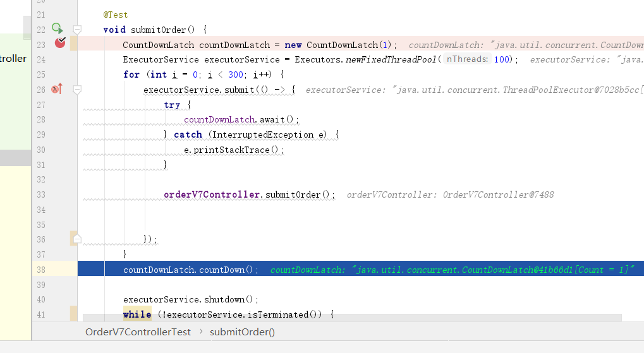Screen dimensions: 644x353
Task: Collapse the submitOrder method fold on line 22
Action: tap(77, 29)
